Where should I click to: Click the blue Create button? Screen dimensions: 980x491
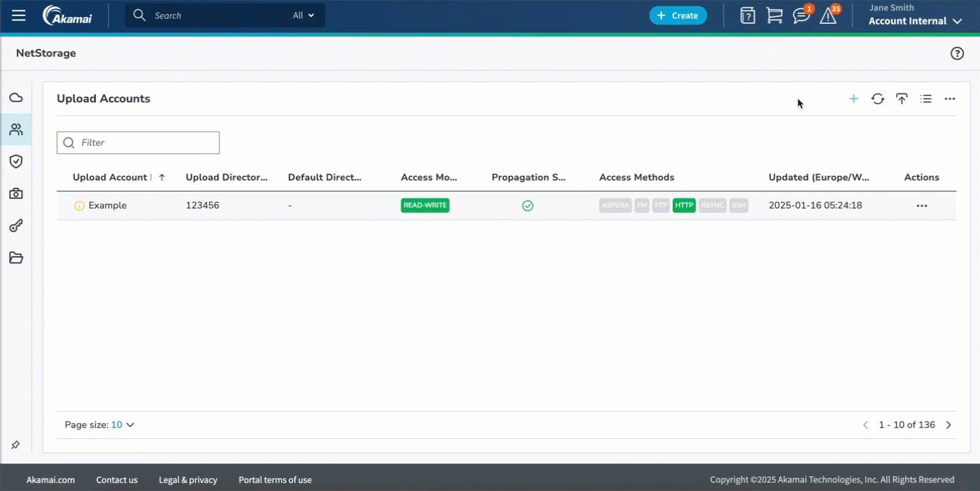(678, 15)
